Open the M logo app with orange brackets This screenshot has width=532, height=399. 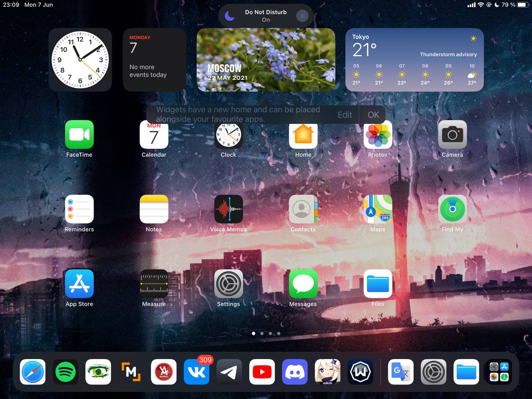click(x=131, y=372)
